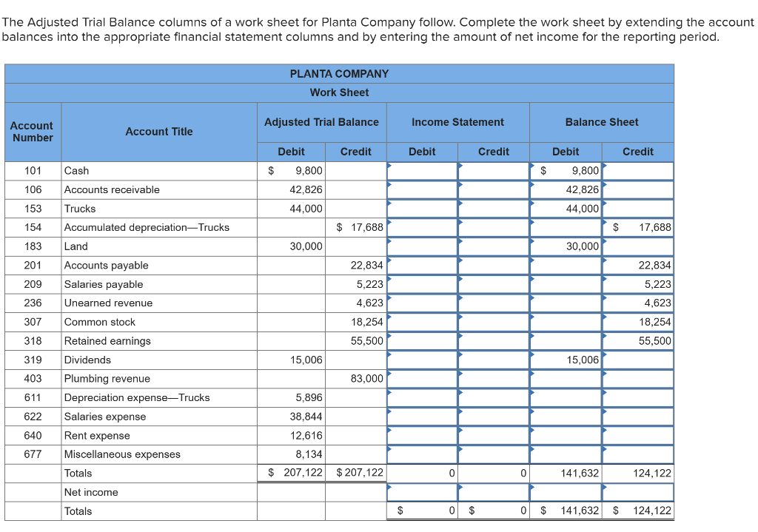Select the Rent expense Income Statement Debit cell
Image resolution: width=758 pixels, height=532 pixels.
click(x=422, y=435)
